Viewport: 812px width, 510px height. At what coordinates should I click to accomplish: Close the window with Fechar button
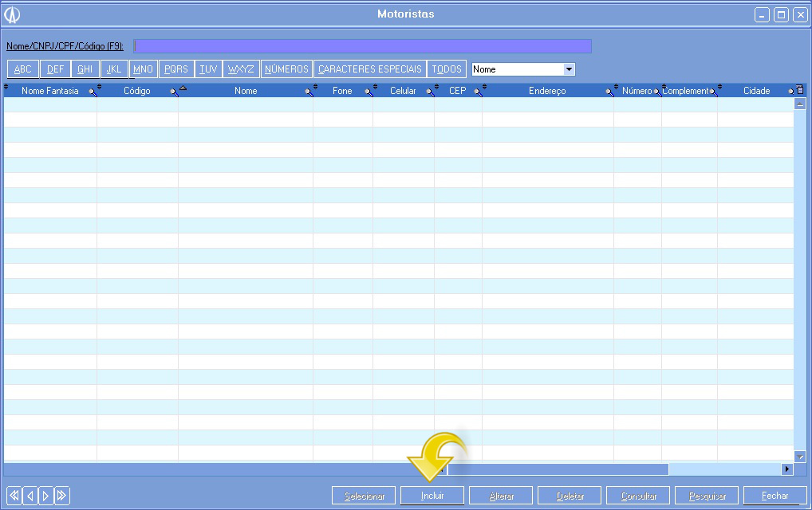tap(775, 496)
